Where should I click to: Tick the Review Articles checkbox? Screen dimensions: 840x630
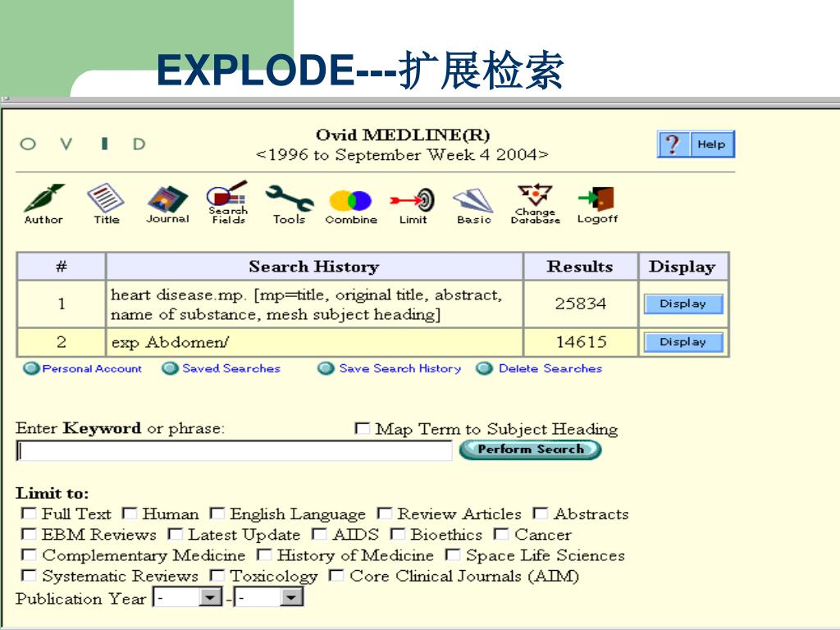click(384, 514)
